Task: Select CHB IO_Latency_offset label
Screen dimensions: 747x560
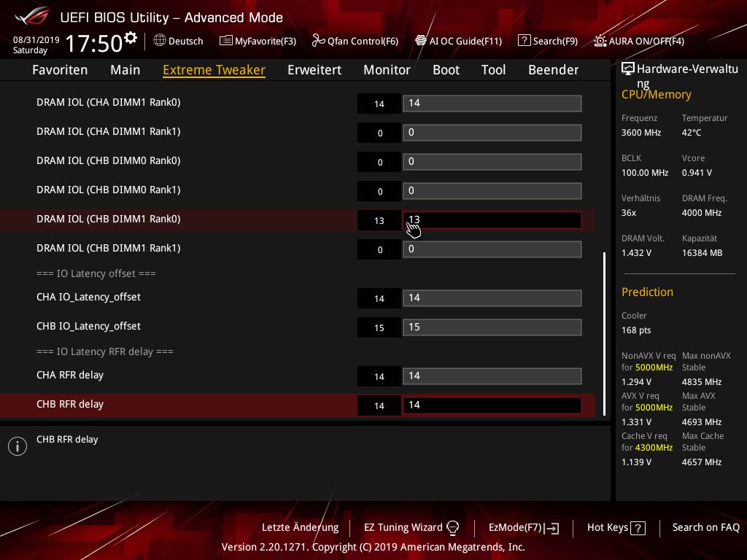Action: 88,326
